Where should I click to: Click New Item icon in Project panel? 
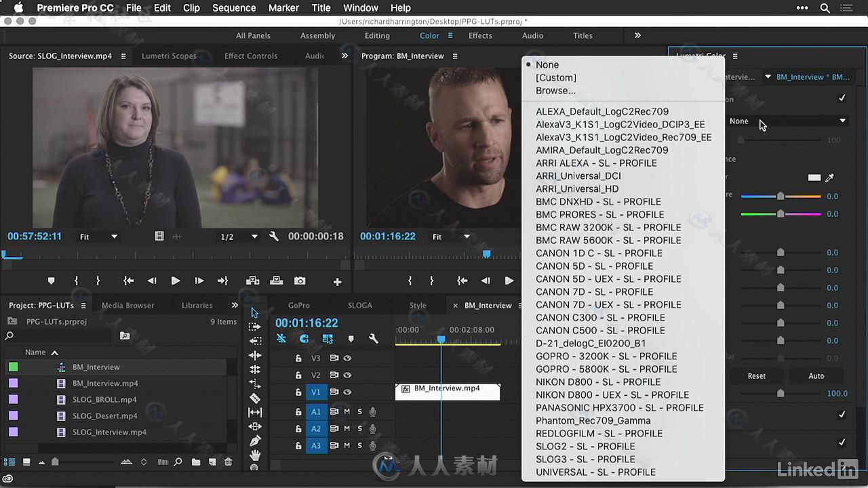(212, 462)
